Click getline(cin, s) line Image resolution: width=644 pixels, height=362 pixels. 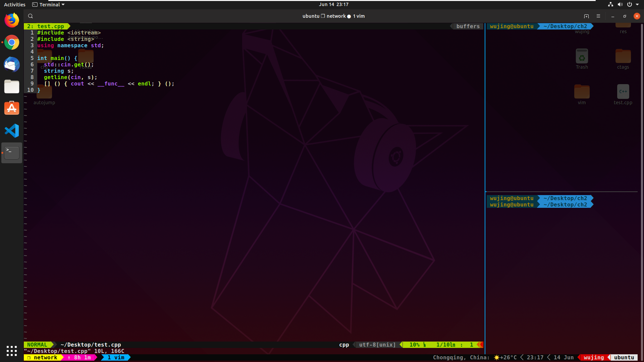(x=70, y=77)
